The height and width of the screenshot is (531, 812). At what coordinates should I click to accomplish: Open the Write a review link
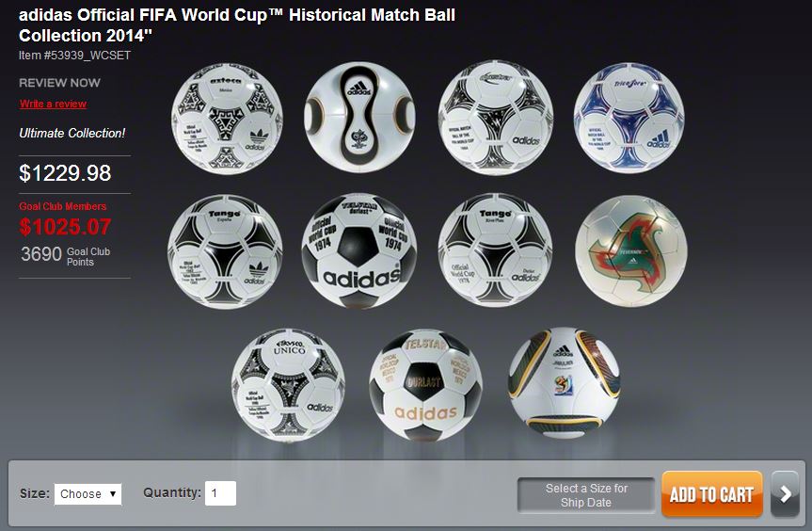[x=54, y=104]
